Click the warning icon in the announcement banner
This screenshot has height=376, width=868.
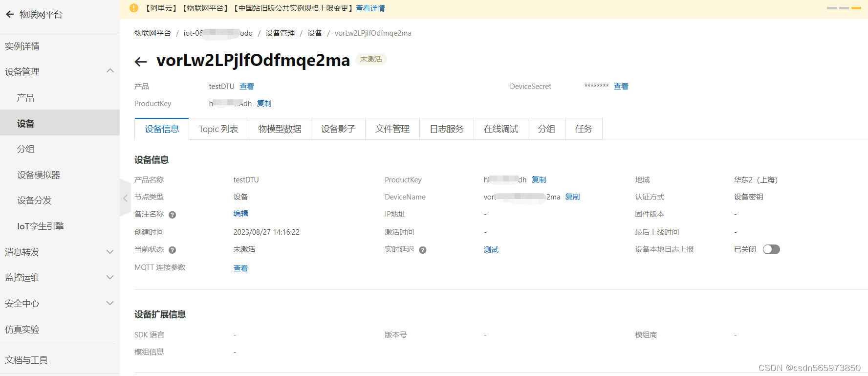pyautogui.click(x=134, y=8)
